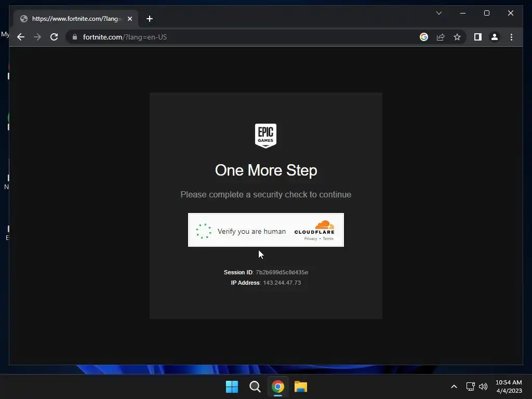532x399 pixels.
Task: Reload the fortnite.com page
Action: coord(54,37)
